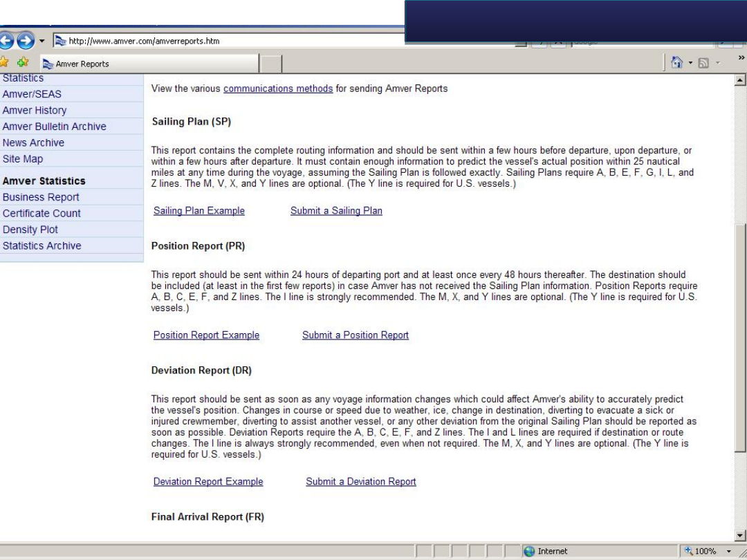Expand the toolbar overflow chevron
Screen dimensions: 747x560
point(741,58)
